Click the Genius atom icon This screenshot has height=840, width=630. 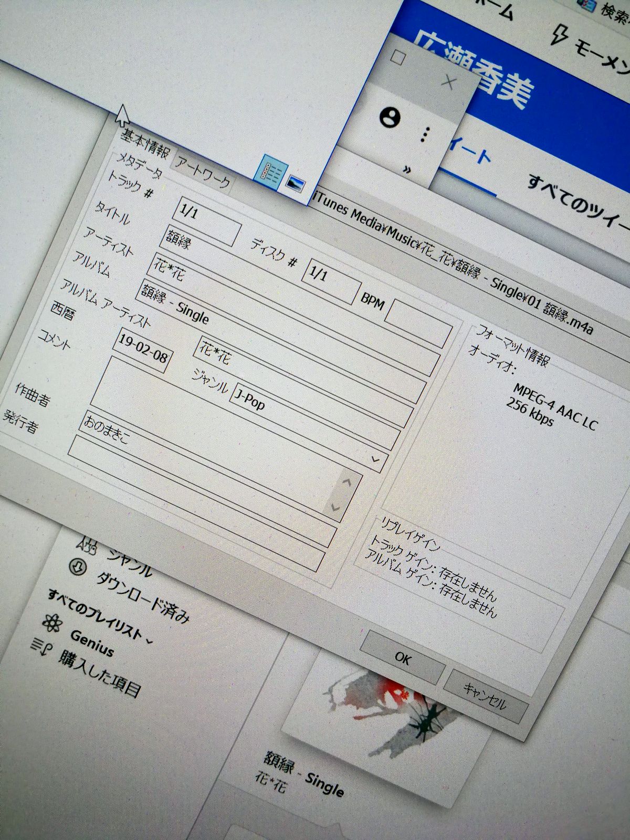point(51,624)
